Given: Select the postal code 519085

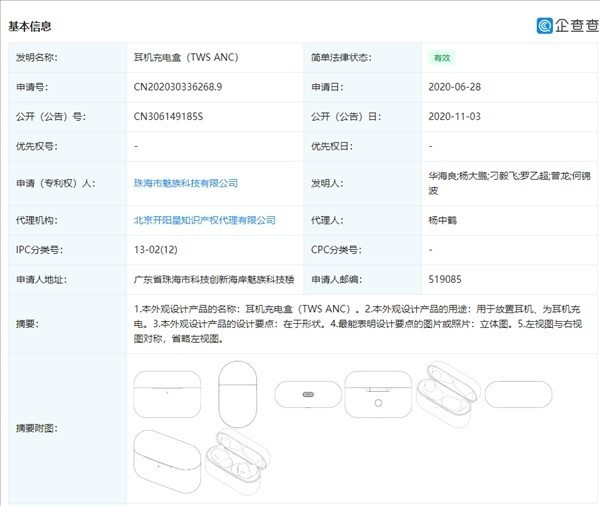Looking at the screenshot, I should 445,279.
